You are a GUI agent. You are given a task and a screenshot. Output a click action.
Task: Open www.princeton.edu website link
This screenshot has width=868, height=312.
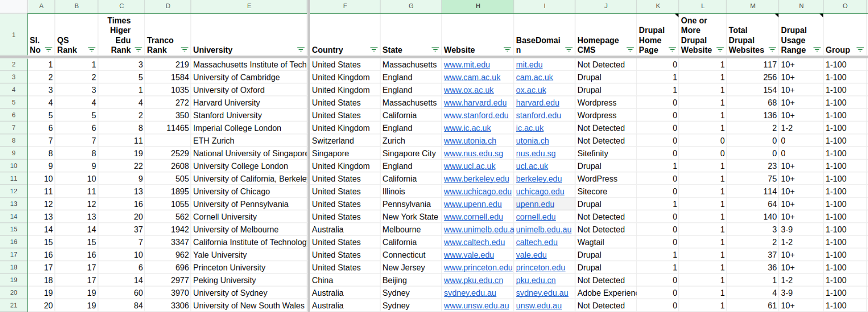478,267
